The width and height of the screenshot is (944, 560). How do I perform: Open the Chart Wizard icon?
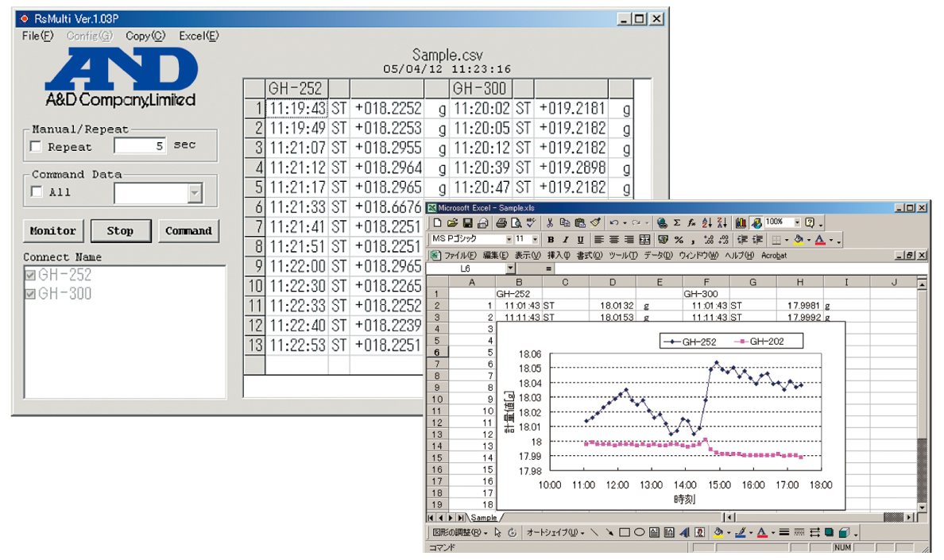pos(741,223)
